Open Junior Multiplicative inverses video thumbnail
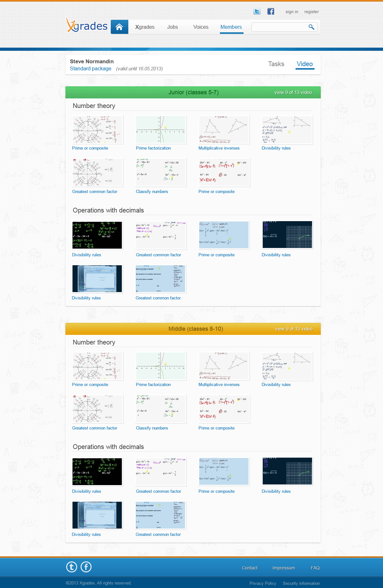Viewport: 383px width, 588px height. [224, 129]
